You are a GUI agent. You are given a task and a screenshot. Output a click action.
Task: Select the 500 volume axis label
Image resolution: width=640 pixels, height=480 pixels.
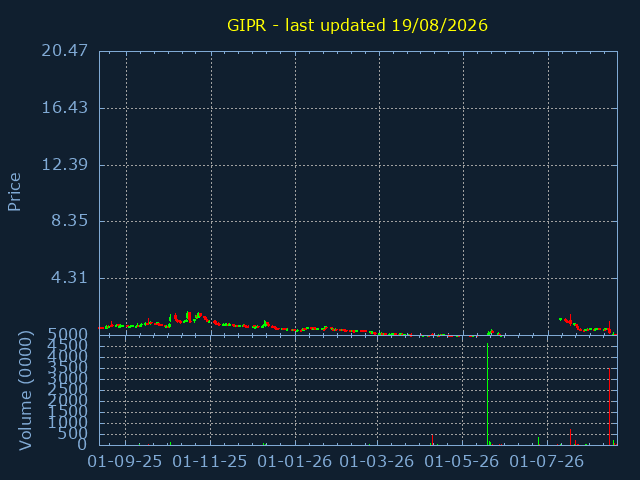click(72, 434)
